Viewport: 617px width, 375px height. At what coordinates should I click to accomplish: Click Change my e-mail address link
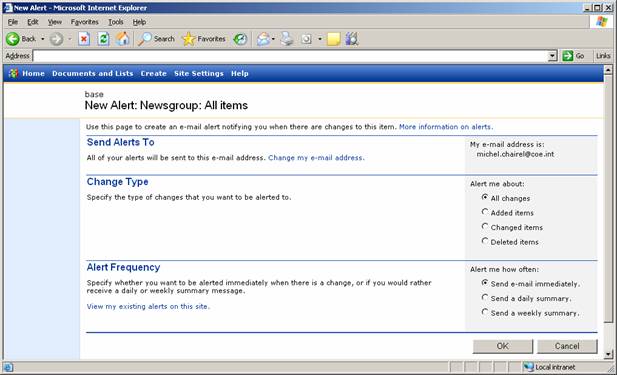(x=316, y=157)
